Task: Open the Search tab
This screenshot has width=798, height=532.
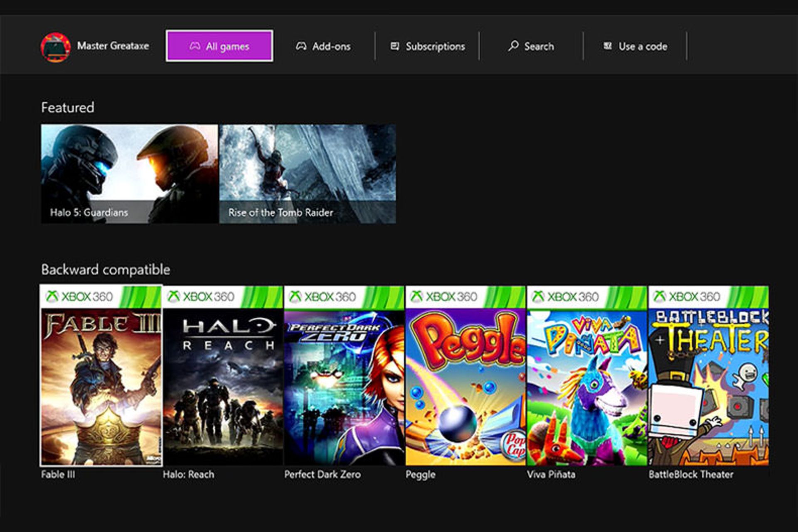Action: [x=531, y=47]
